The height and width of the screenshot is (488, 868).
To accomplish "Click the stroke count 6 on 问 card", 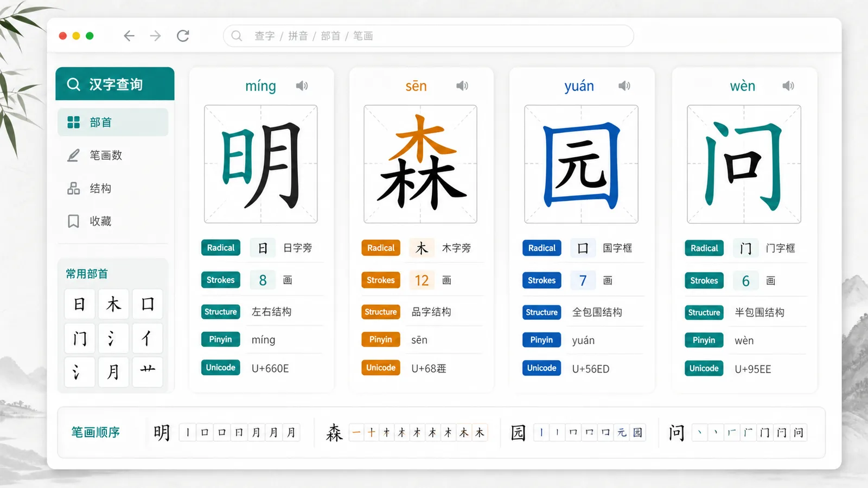I will (746, 281).
